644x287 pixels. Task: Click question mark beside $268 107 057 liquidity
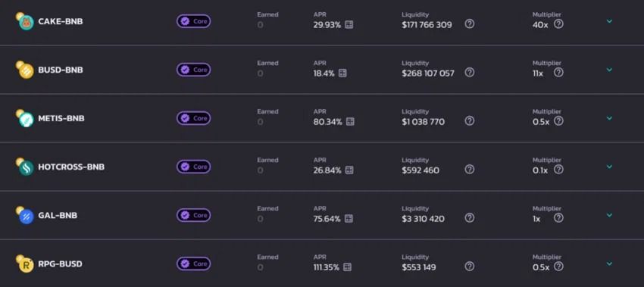pos(470,72)
